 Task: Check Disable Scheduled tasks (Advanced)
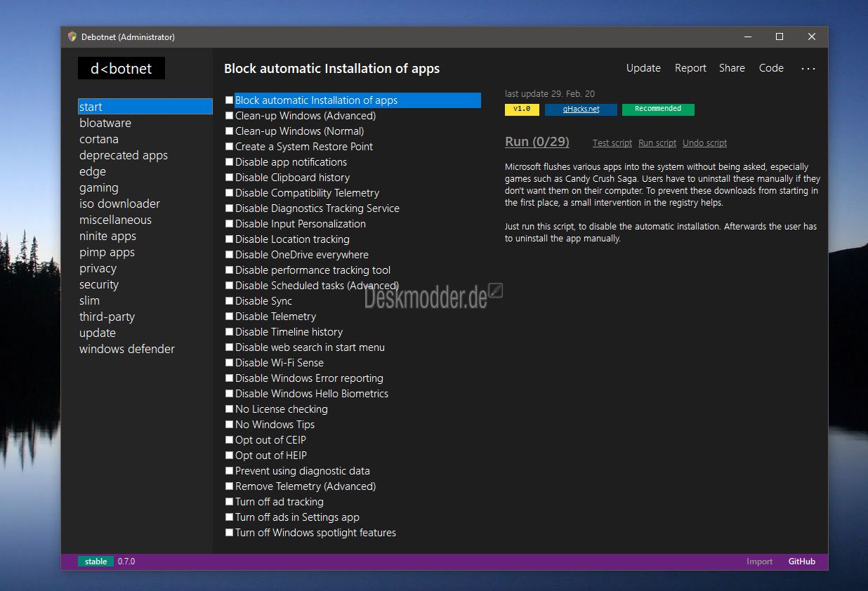[229, 286]
